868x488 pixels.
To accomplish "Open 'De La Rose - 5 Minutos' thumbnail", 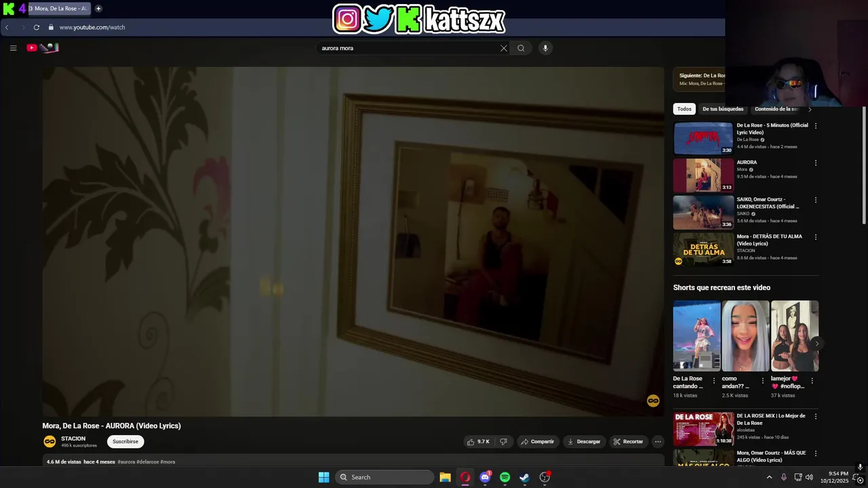I will pos(703,138).
